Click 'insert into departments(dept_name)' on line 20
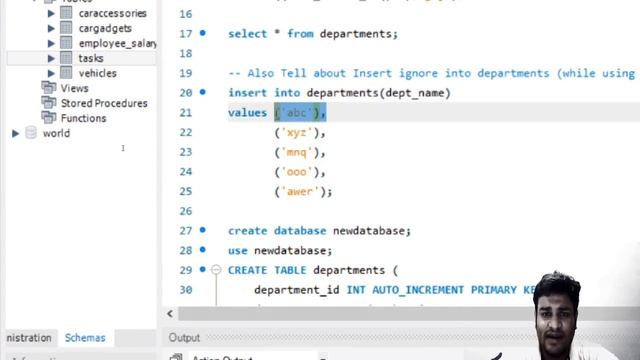This screenshot has width=640, height=360. coord(339,93)
